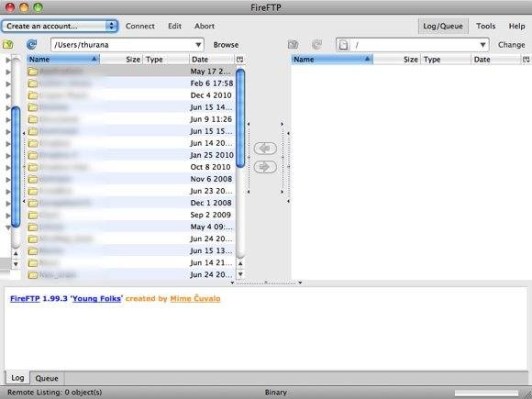Collapse the expanded tree node triangle
This screenshot has width=532, height=399.
(8, 227)
